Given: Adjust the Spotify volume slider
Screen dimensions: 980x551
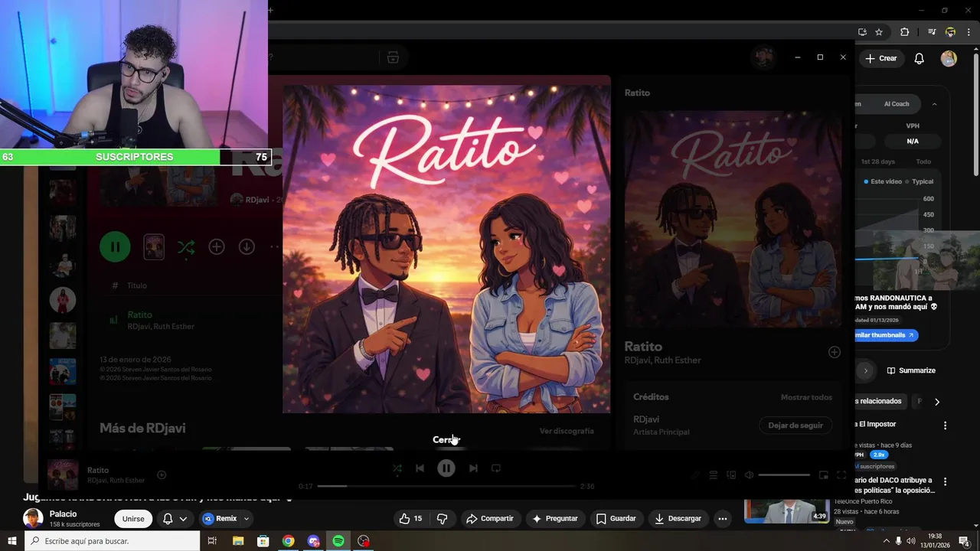Looking at the screenshot, I should click(784, 475).
